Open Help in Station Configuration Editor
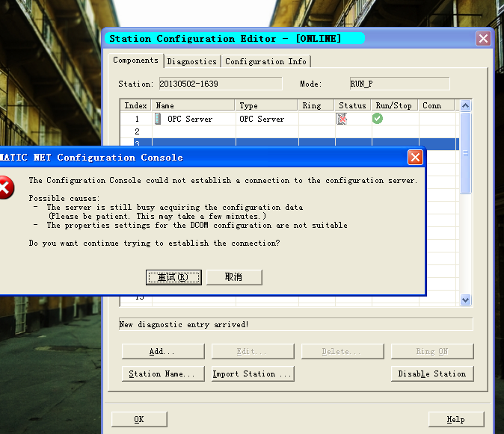Viewport: 504px width, 434px height. [x=456, y=419]
